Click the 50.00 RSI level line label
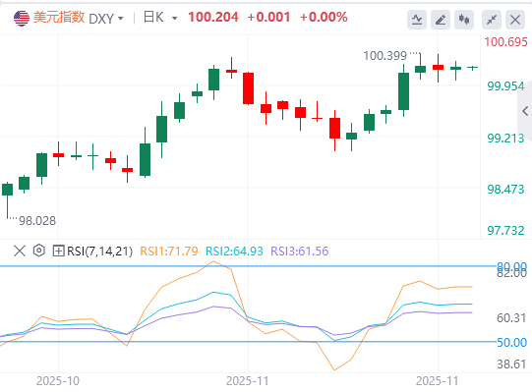Image resolution: width=532 pixels, height=392 pixels. click(511, 343)
